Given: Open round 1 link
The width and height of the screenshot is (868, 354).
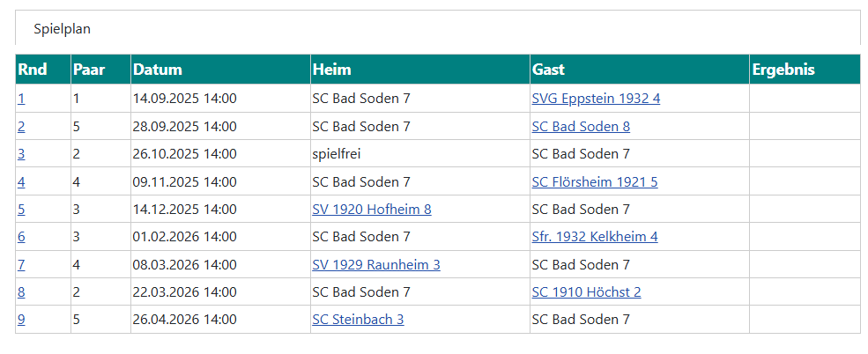Looking at the screenshot, I should click(x=21, y=99).
